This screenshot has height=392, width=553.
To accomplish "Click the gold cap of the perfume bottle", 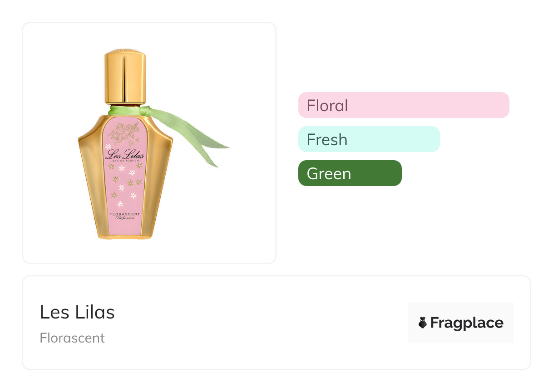I will coord(125,76).
